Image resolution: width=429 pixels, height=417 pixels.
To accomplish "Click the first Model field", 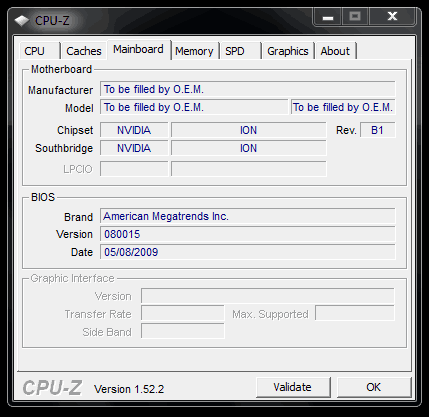I will click(194, 107).
